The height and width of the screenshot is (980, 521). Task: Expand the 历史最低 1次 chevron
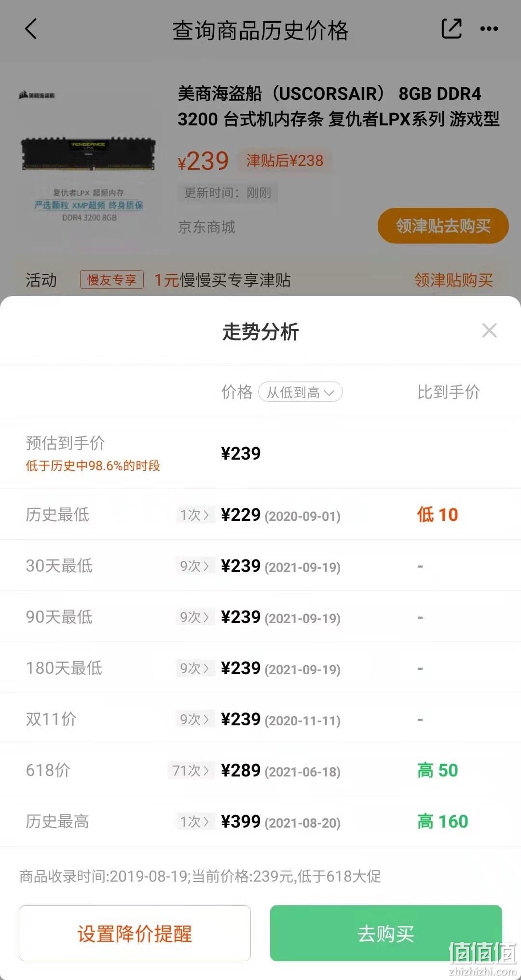(195, 515)
